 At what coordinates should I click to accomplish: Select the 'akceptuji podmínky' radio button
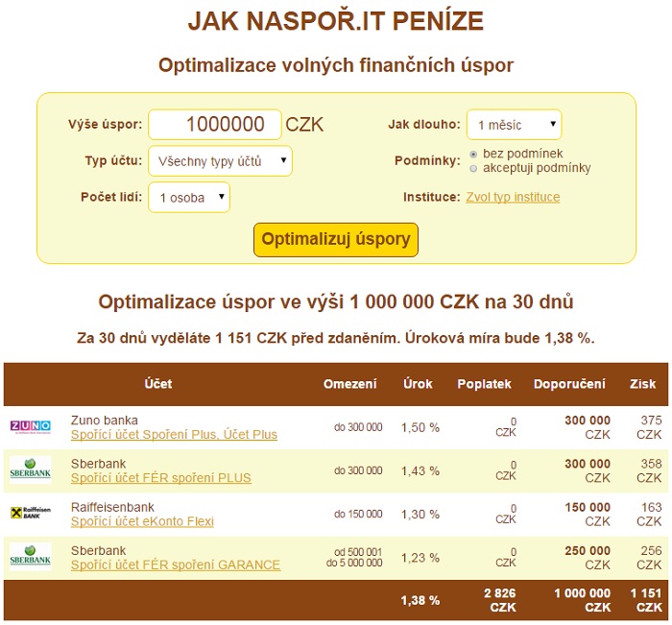point(473,168)
